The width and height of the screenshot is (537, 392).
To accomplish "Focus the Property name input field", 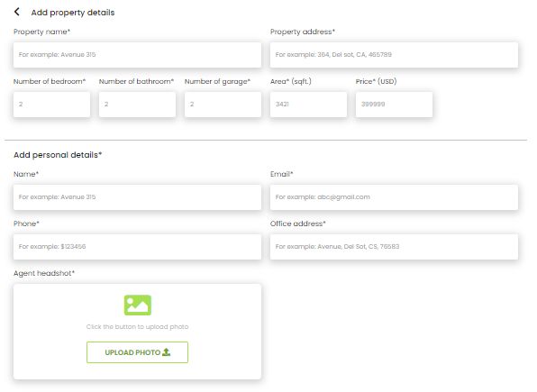I will (137, 55).
